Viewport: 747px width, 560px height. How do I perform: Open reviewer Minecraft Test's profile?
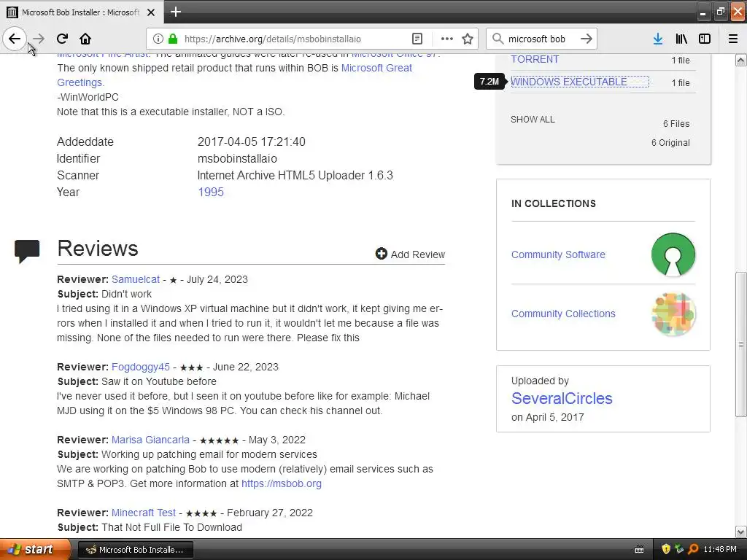tap(144, 513)
